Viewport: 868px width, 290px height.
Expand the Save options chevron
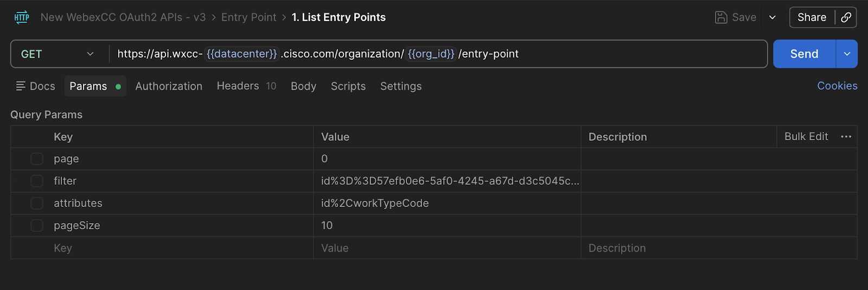tap(773, 17)
